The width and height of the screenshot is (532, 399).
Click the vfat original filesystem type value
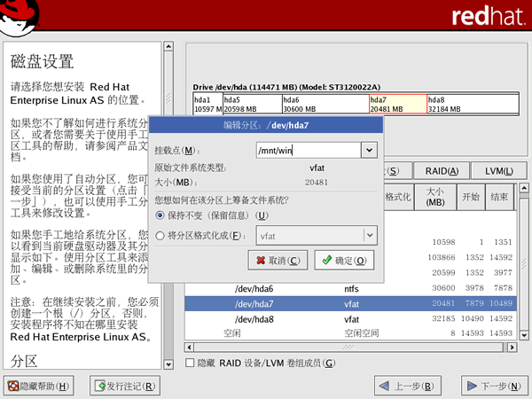317,168
